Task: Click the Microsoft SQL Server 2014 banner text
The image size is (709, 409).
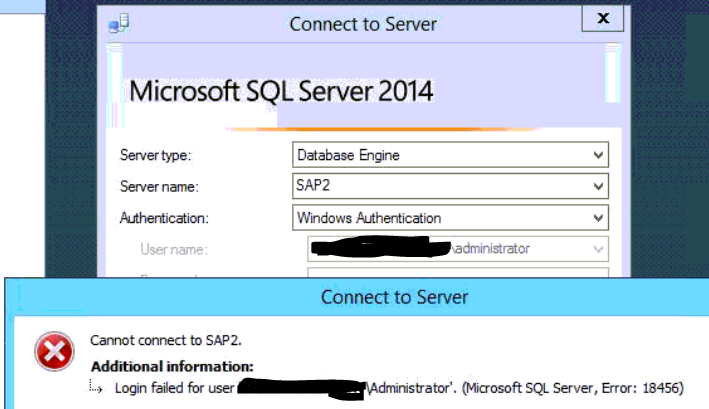Action: coord(281,91)
